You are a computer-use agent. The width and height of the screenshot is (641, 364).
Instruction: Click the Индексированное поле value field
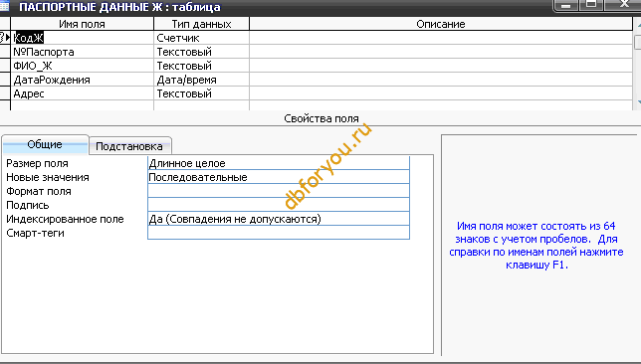[279, 219]
